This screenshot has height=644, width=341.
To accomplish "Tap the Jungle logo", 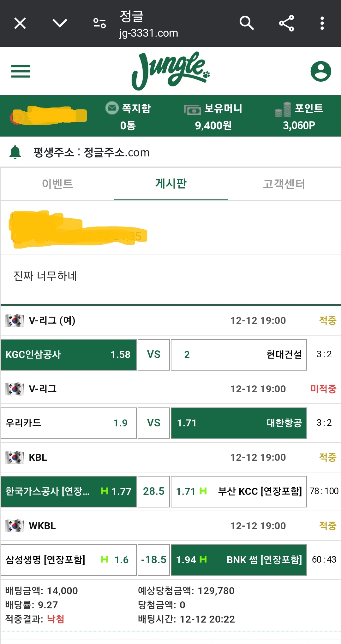I will click(x=170, y=71).
